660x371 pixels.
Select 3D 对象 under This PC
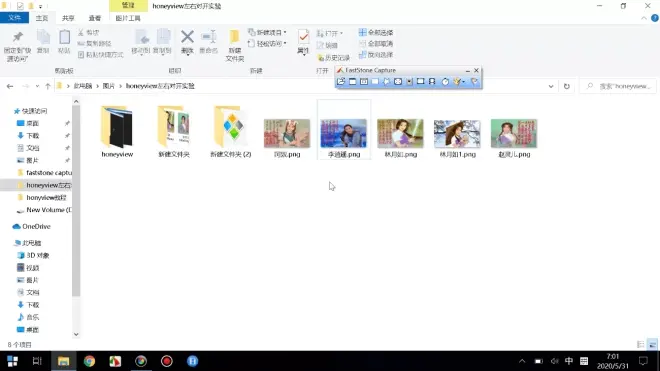[x=33, y=255]
